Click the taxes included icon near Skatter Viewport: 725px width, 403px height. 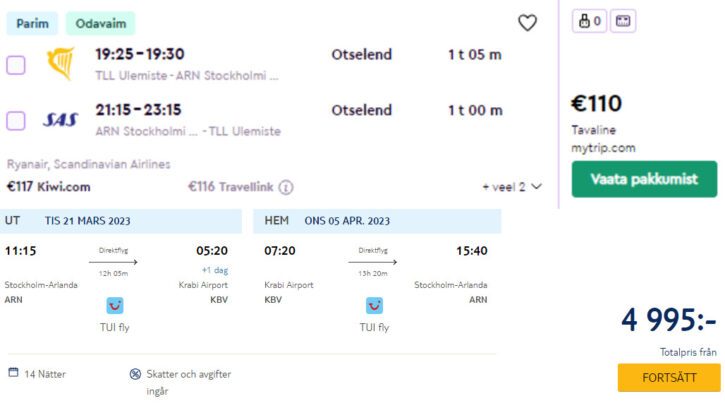coord(135,374)
